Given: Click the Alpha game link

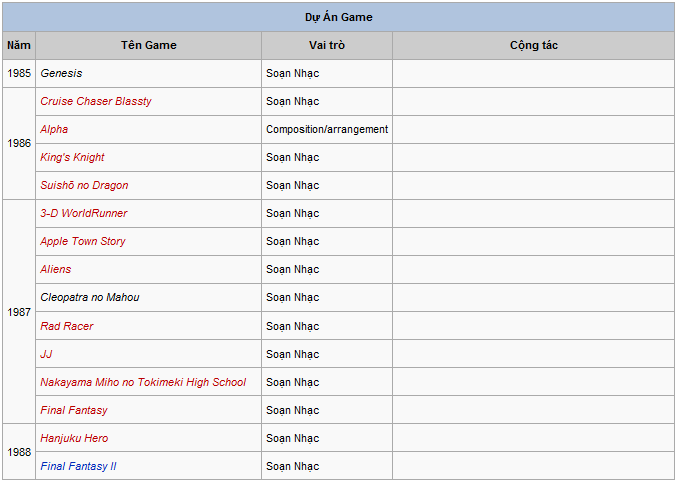Looking at the screenshot, I should coord(54,129).
